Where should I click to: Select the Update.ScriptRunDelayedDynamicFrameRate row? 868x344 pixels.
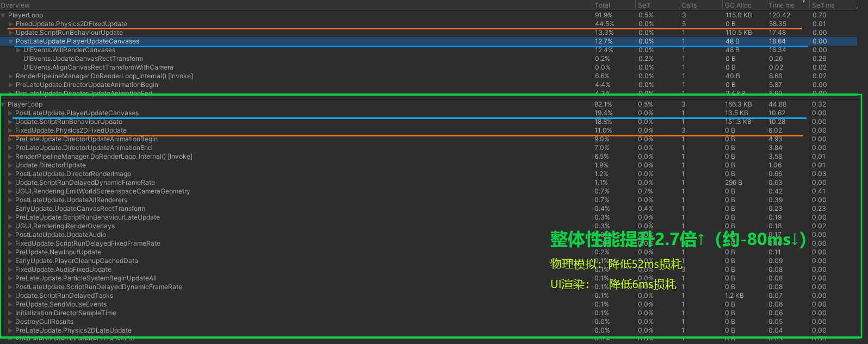[x=429, y=183]
